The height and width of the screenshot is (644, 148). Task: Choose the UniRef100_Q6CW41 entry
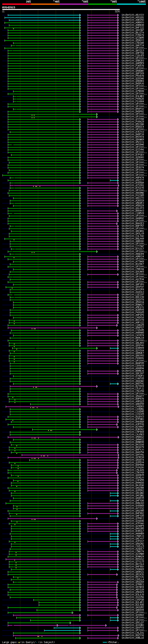[x=133, y=231]
